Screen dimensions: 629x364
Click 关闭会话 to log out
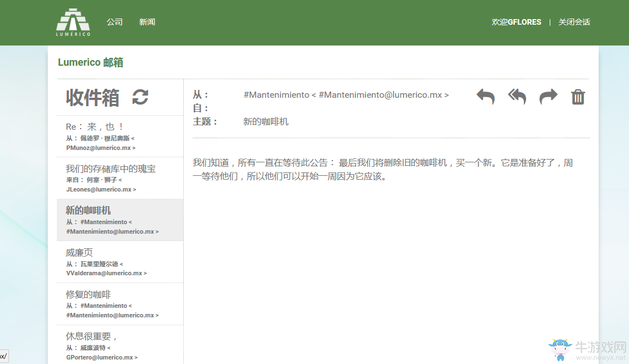pyautogui.click(x=574, y=22)
